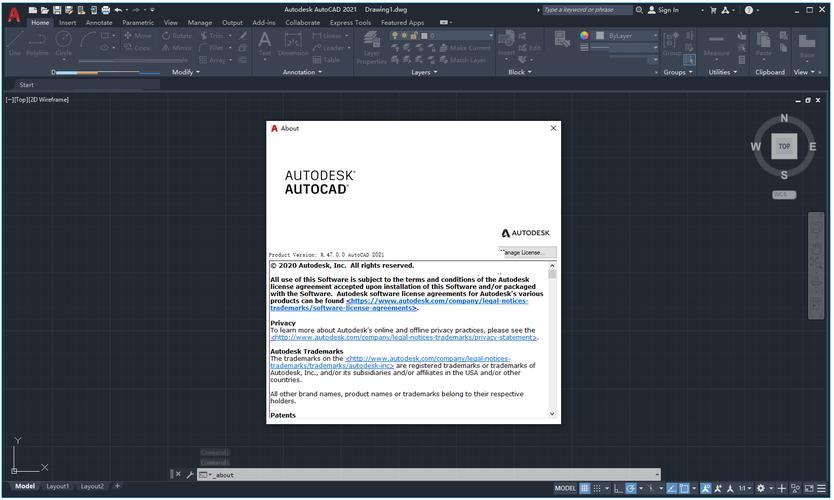Switch to the Layout1 tab
The height and width of the screenshot is (500, 834).
click(x=57, y=486)
